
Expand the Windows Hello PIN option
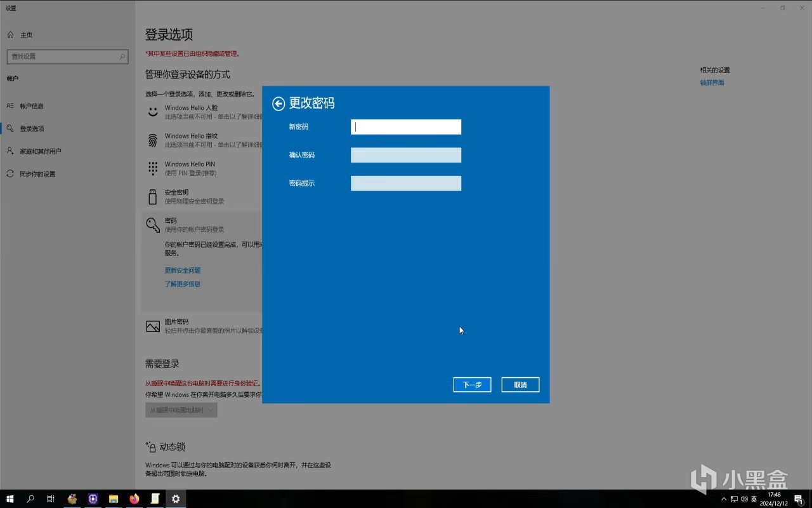pyautogui.click(x=203, y=168)
